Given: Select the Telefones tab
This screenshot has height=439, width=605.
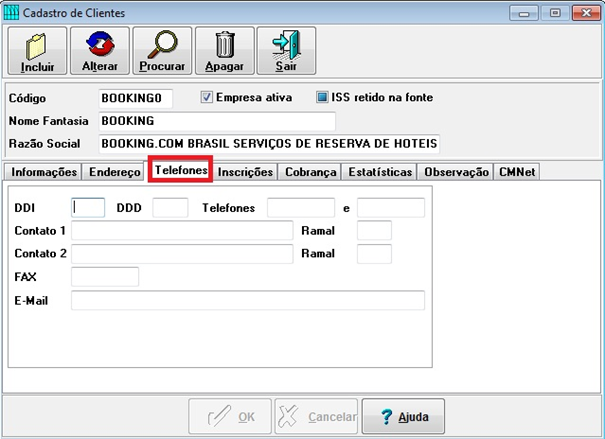Looking at the screenshot, I should [181, 170].
